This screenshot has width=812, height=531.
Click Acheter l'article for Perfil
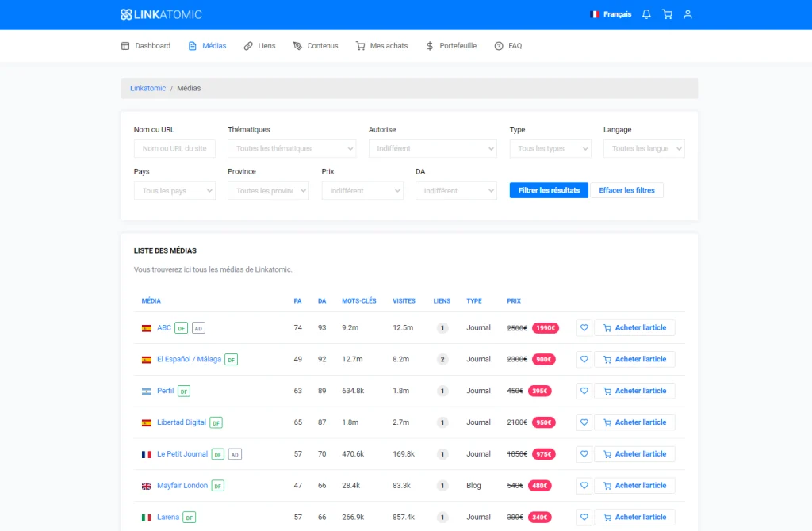pos(635,391)
